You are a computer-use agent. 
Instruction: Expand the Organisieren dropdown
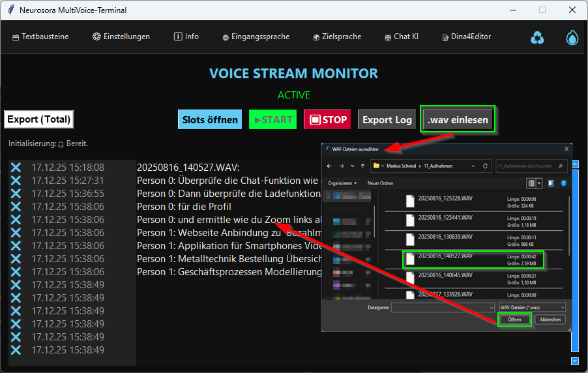(342, 183)
